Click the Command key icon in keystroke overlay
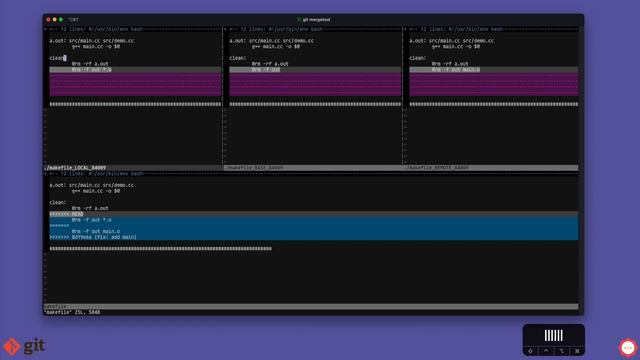640x360 pixels. pyautogui.click(x=577, y=351)
